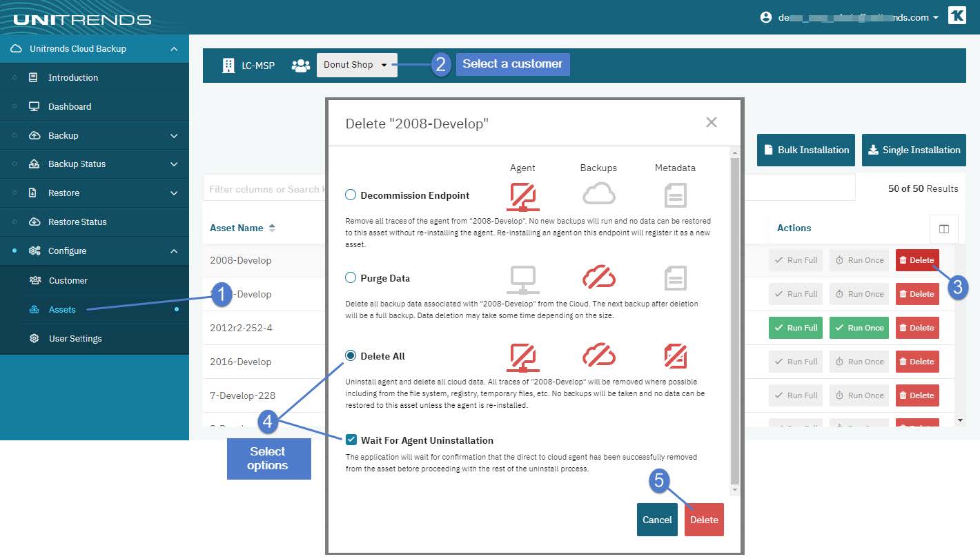Click the asset table scrollbar down arrow
Screen dimensions: 980x559
tap(960, 420)
